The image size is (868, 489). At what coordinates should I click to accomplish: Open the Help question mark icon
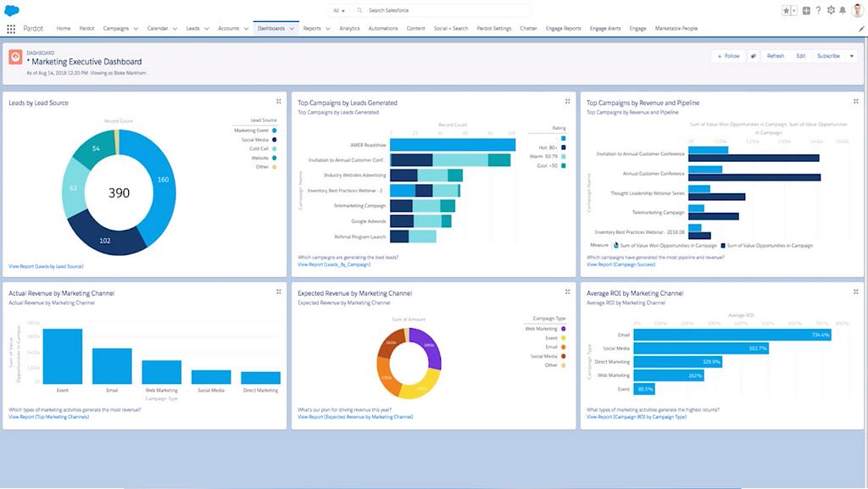click(x=817, y=10)
